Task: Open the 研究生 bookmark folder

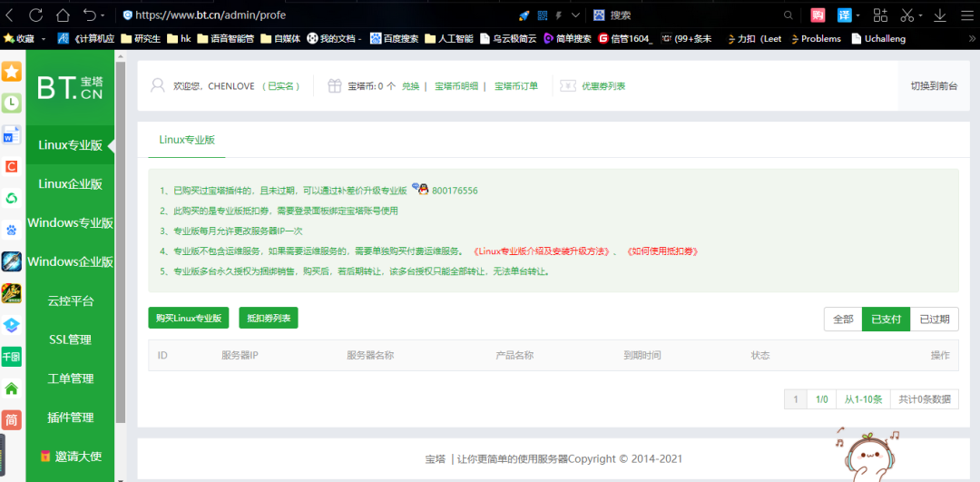Action: pyautogui.click(x=141, y=39)
